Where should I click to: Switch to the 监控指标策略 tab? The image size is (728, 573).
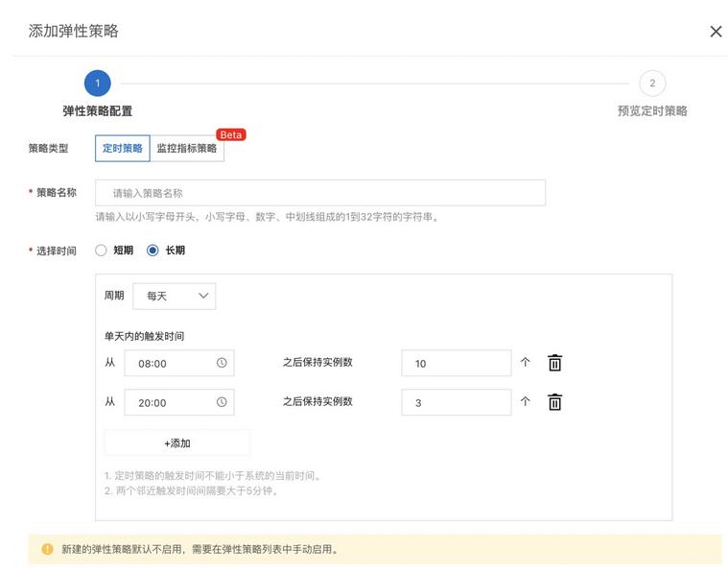tap(187, 148)
